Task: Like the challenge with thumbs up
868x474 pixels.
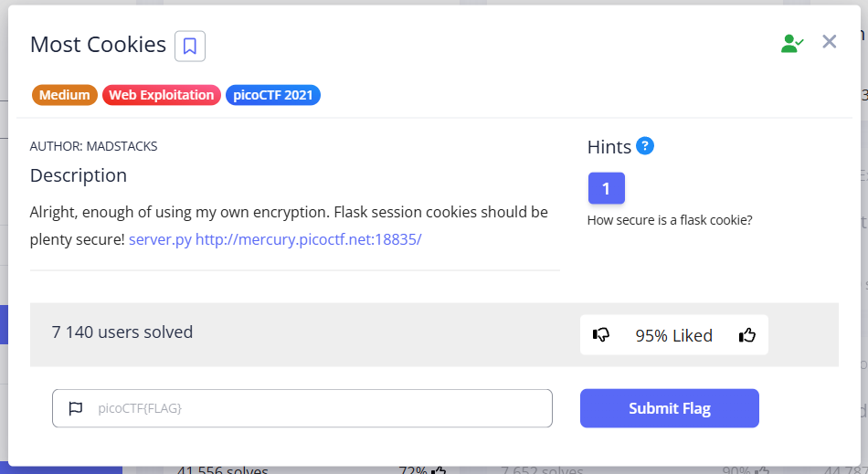Action: (747, 335)
